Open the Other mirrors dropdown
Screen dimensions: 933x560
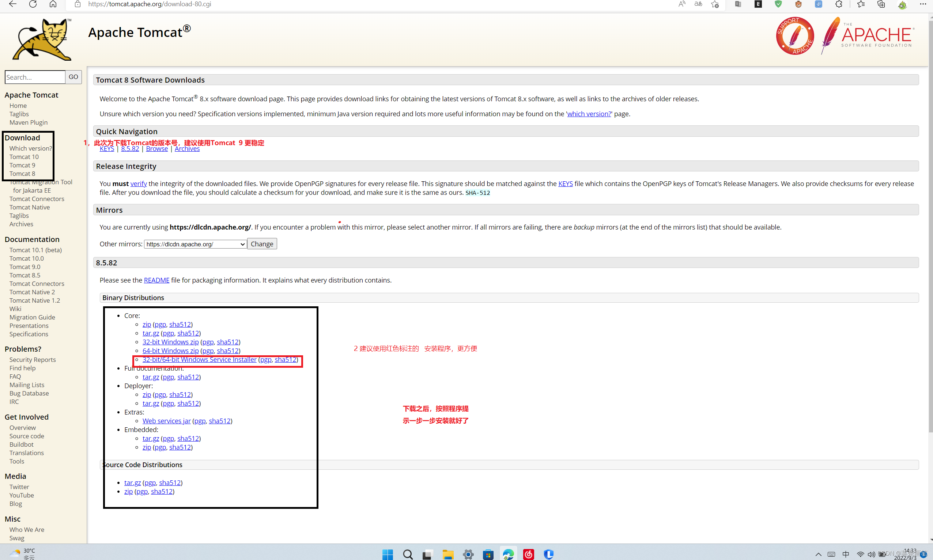[x=195, y=244]
